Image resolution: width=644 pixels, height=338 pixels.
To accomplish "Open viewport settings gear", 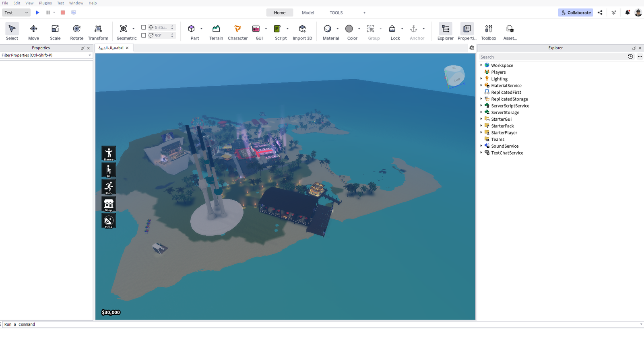I will 472,48.
